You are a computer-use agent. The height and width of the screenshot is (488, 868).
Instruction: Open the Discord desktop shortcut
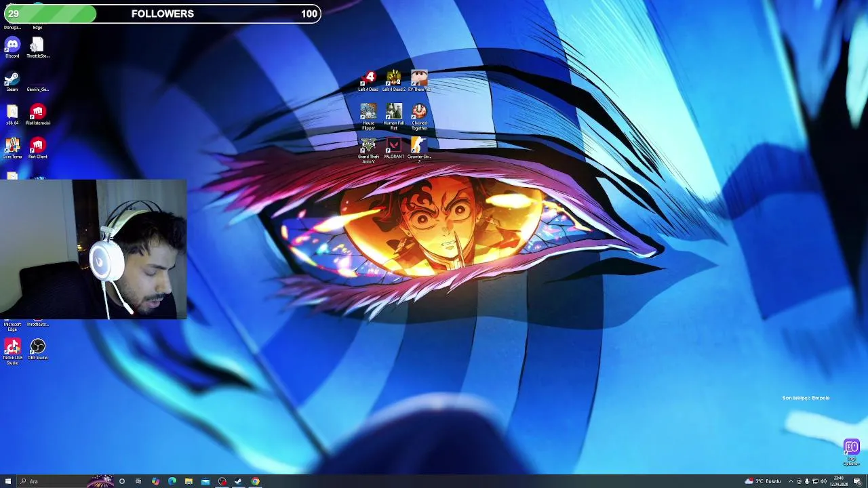pyautogui.click(x=12, y=47)
